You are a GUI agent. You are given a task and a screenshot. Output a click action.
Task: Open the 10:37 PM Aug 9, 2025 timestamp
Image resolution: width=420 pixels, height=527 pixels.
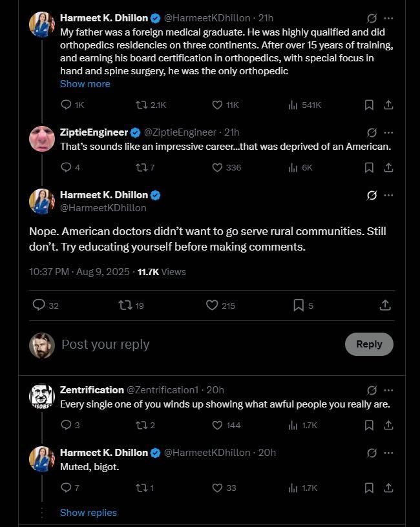click(79, 272)
